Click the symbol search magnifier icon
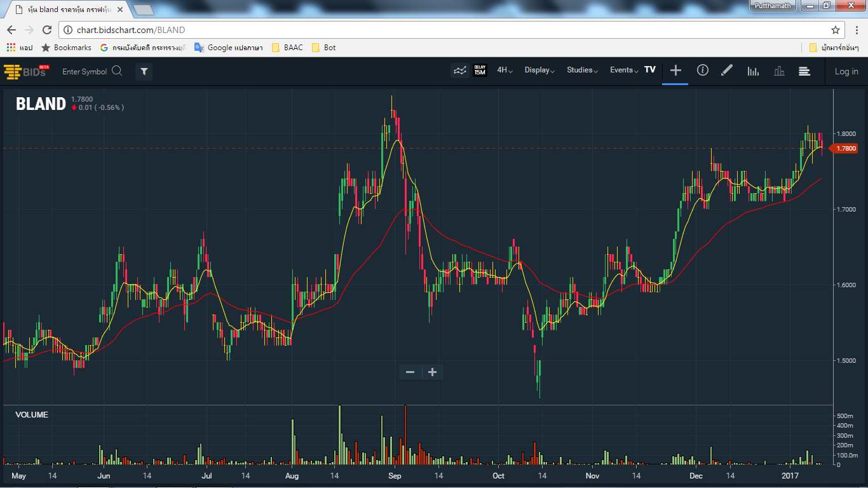 117,71
